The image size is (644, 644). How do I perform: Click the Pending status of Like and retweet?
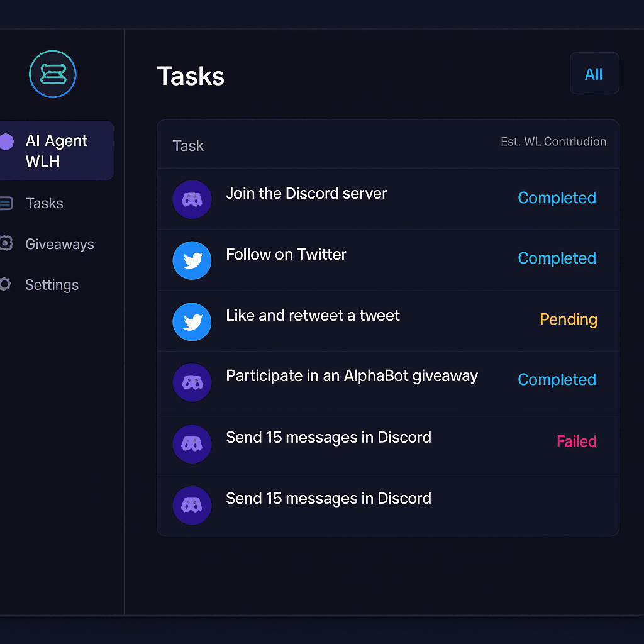click(568, 319)
